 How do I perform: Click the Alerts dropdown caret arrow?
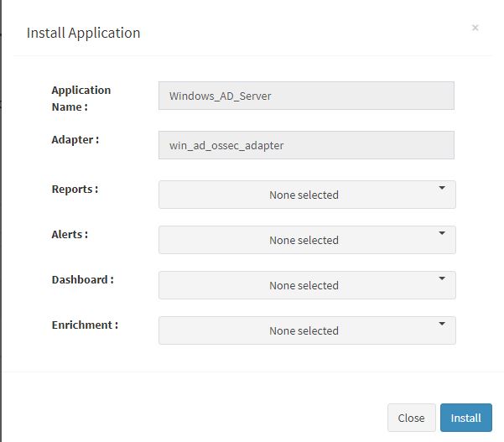click(x=442, y=233)
